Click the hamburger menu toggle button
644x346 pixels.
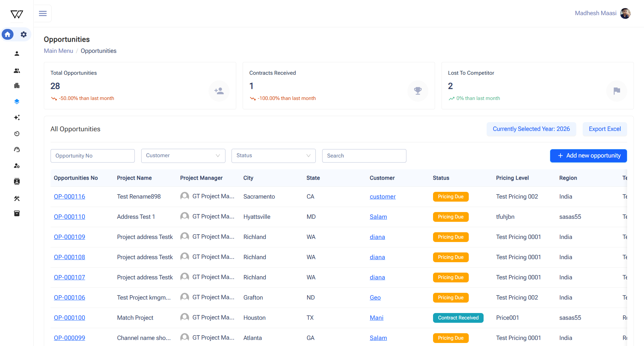tap(43, 13)
